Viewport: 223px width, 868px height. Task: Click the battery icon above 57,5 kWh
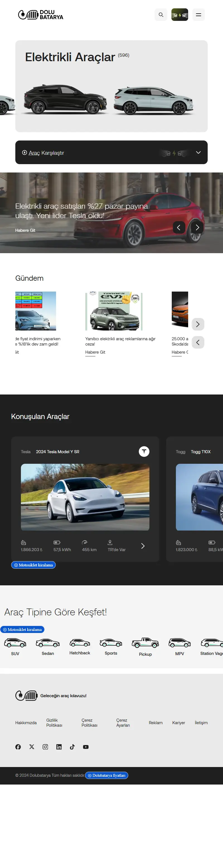pyautogui.click(x=57, y=542)
